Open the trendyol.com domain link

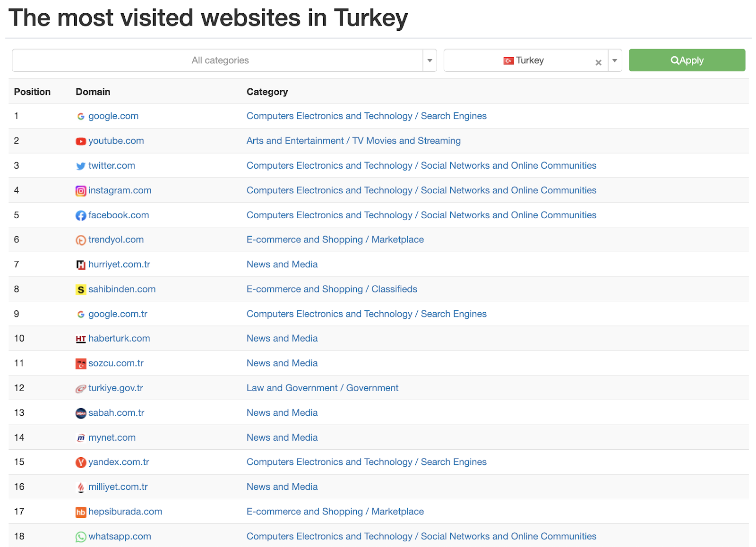(116, 239)
